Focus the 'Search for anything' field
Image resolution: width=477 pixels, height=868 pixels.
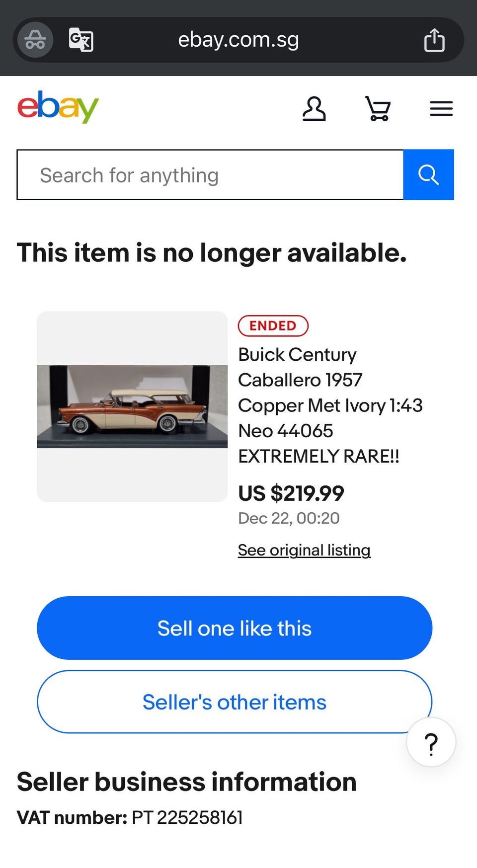[x=210, y=175]
